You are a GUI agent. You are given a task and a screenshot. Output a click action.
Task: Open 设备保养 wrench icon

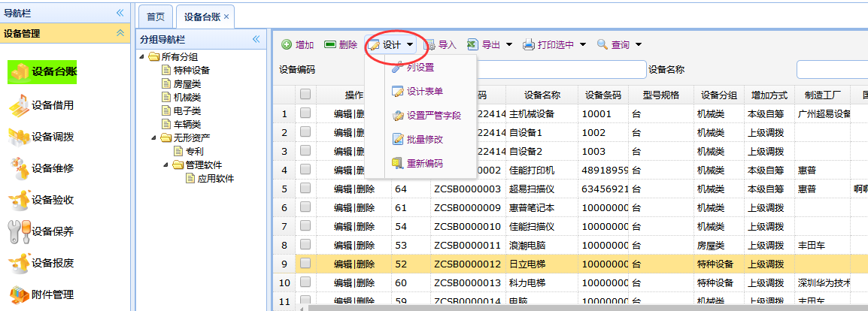pyautogui.click(x=19, y=231)
